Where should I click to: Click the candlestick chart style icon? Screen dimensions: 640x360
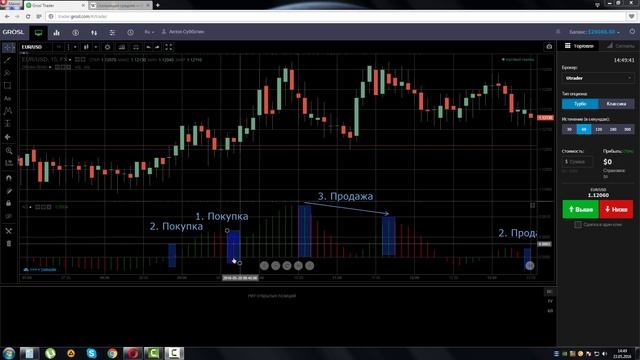86,47
